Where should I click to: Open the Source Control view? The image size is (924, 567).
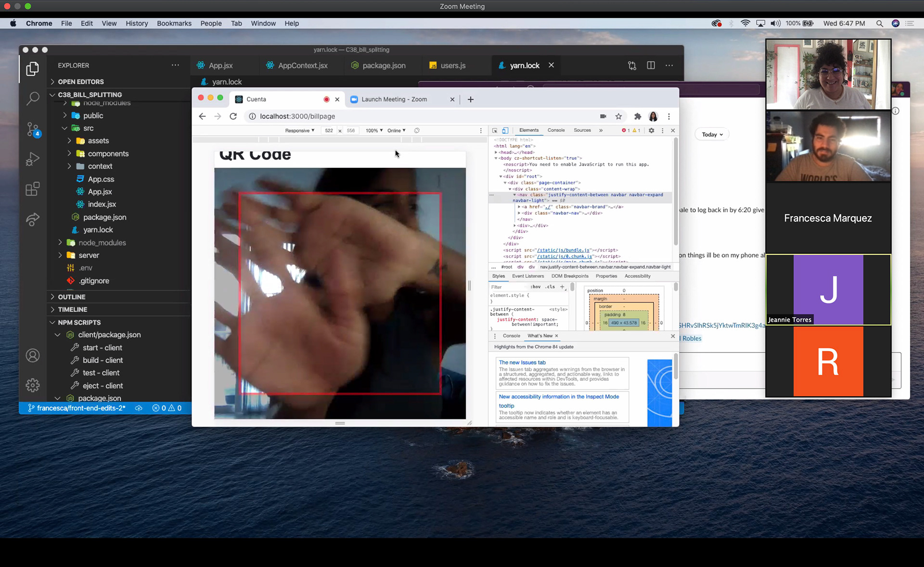(x=32, y=129)
